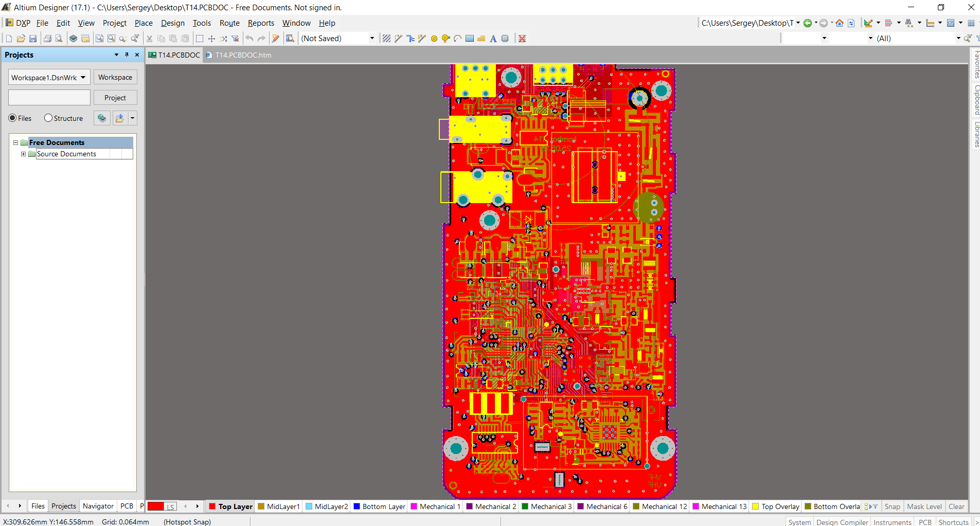Screen dimensions: 980x526
Task: Pin the Projects panel
Action: click(x=127, y=55)
